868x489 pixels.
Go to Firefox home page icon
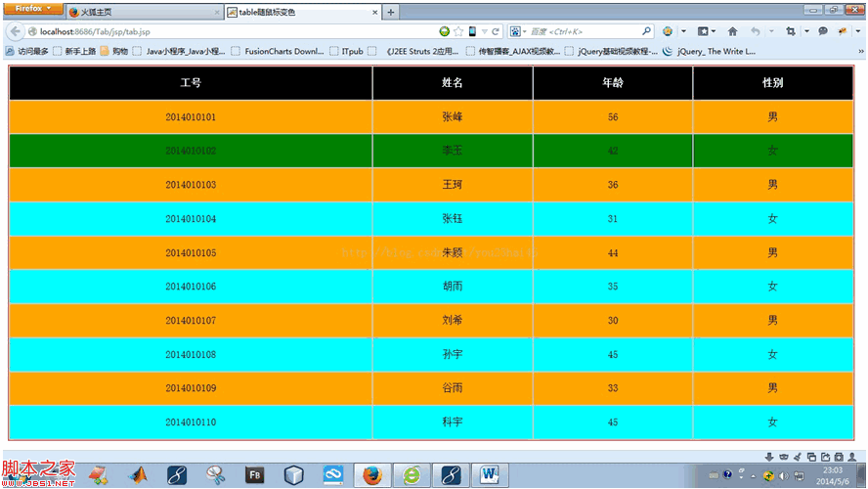click(732, 31)
